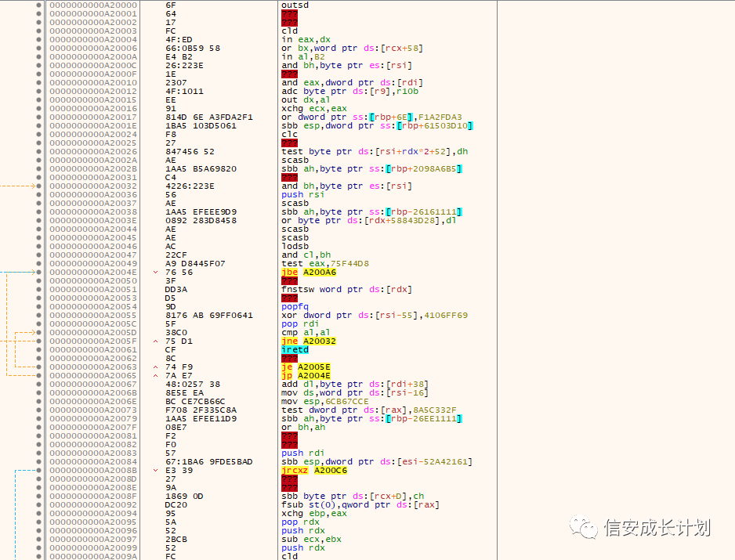Select the clc instruction
Image resolution: width=735 pixels, height=560 pixels.
[289, 135]
